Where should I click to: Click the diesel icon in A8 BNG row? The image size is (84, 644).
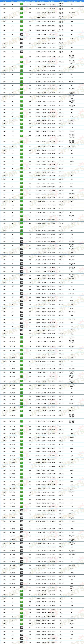point(22,632)
